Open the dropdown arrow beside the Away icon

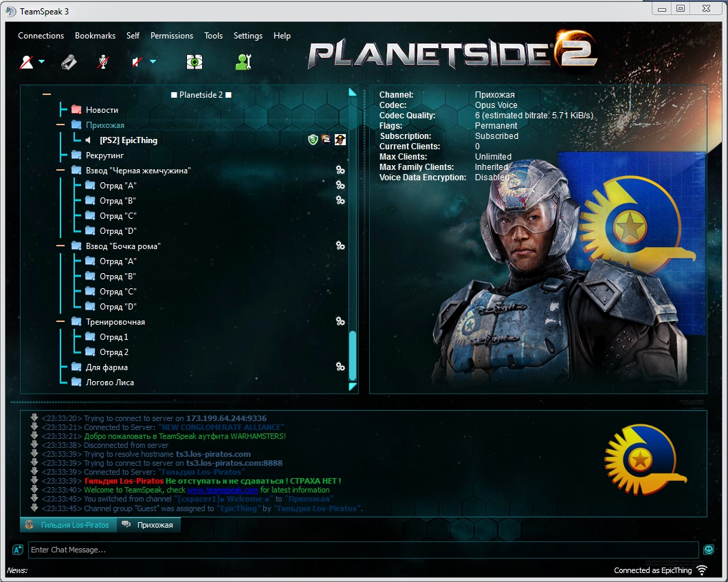pos(41,62)
